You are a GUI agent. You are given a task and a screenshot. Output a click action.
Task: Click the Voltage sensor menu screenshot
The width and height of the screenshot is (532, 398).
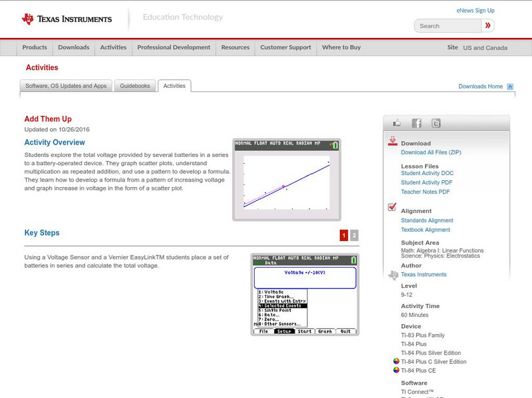pyautogui.click(x=305, y=294)
